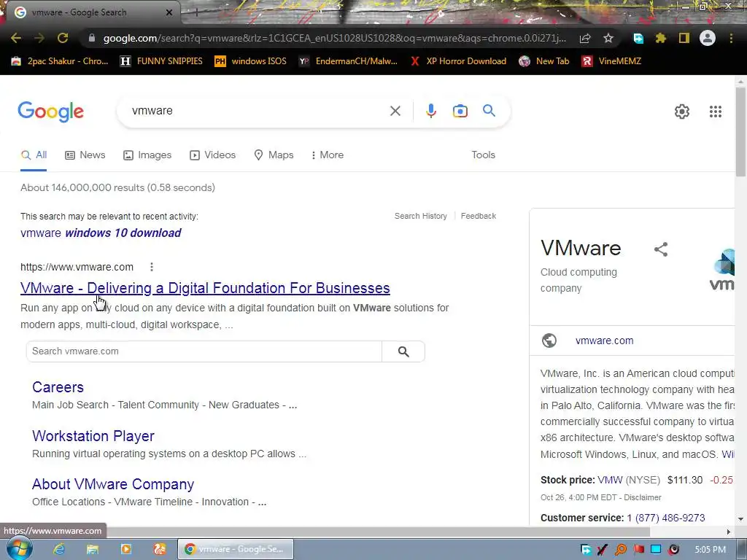Screen dimensions: 747x560
Task: Select the All results tab
Action: pos(34,155)
